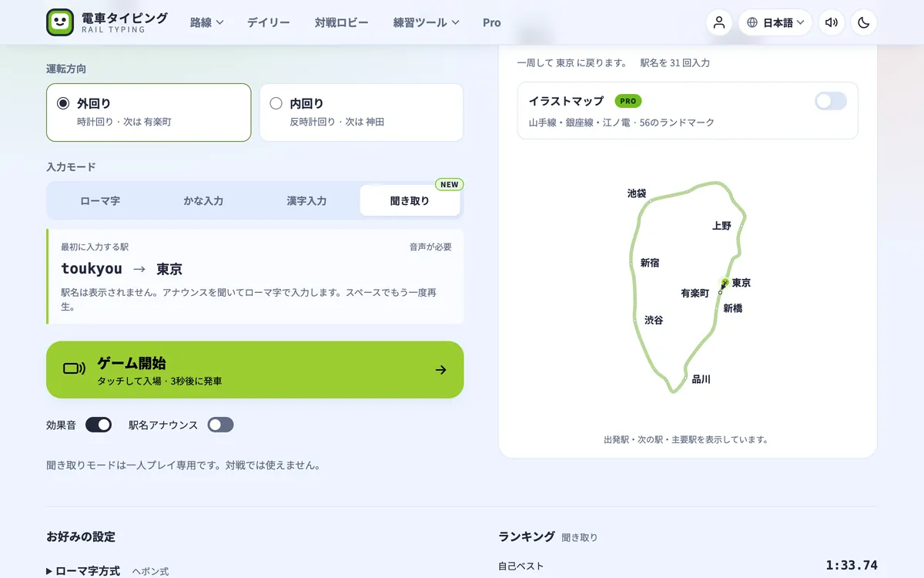Click the arrow icon on ゲーム開始 button
924x578 pixels.
tap(440, 370)
